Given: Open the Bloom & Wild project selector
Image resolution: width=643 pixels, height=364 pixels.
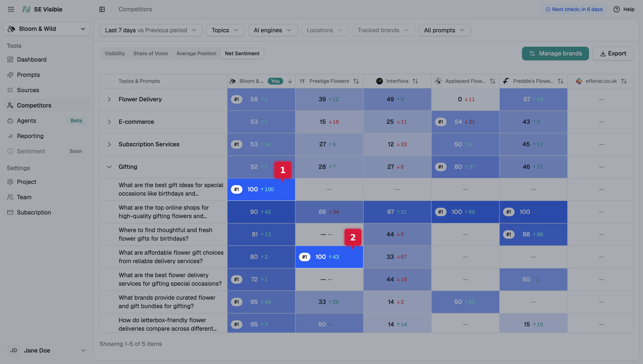Looking at the screenshot, I should 47,29.
